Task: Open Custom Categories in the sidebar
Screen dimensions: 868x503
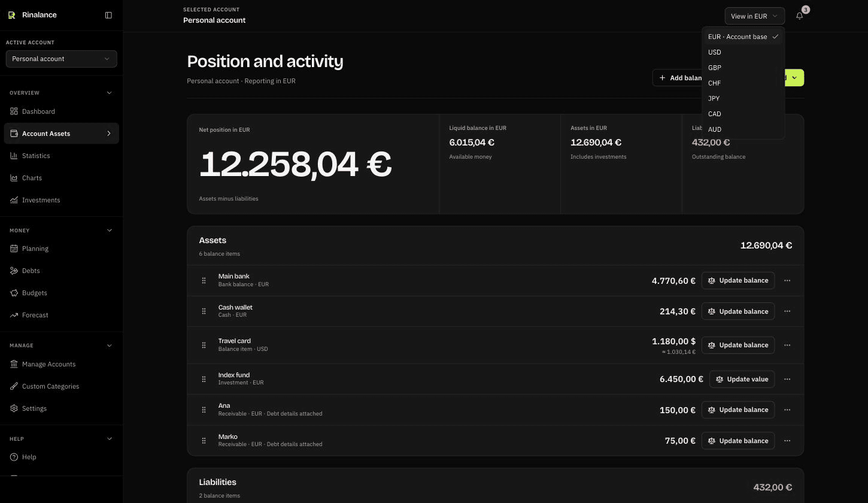Action: 61,386
